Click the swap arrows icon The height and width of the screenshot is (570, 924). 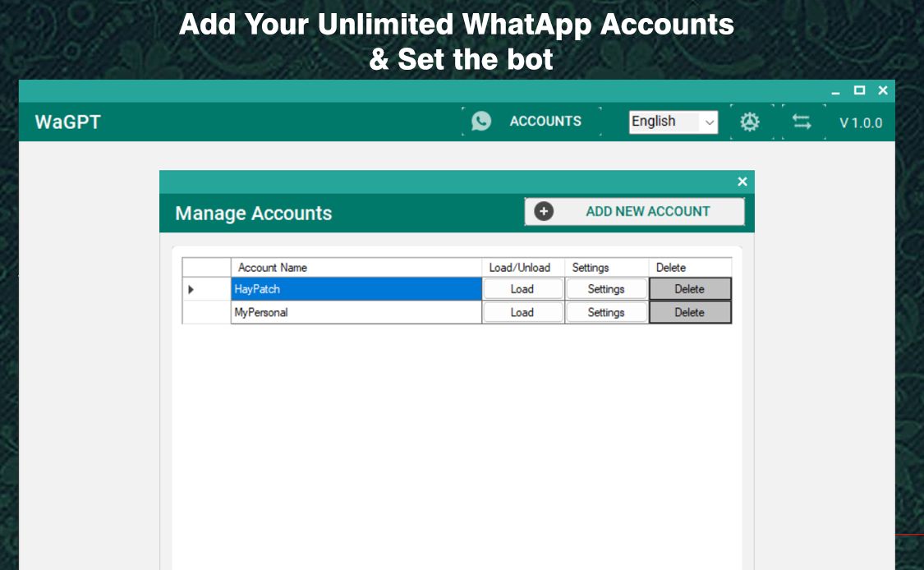pos(802,122)
